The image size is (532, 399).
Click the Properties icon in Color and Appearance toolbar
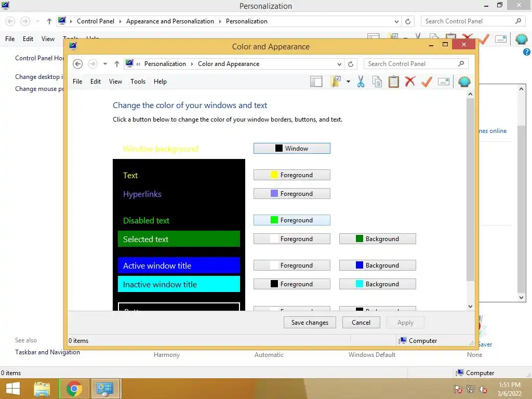coord(444,82)
